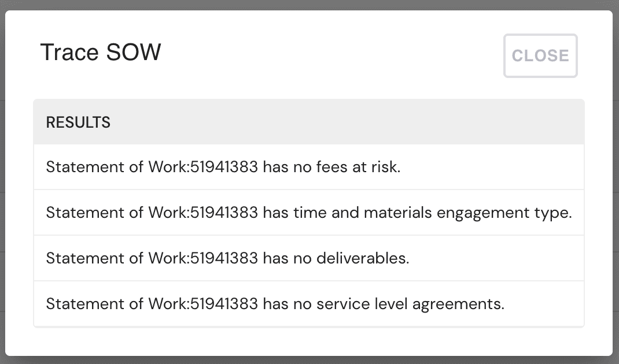This screenshot has height=364, width=619.
Task: Select the time and materials engagement row
Action: pyautogui.click(x=308, y=213)
